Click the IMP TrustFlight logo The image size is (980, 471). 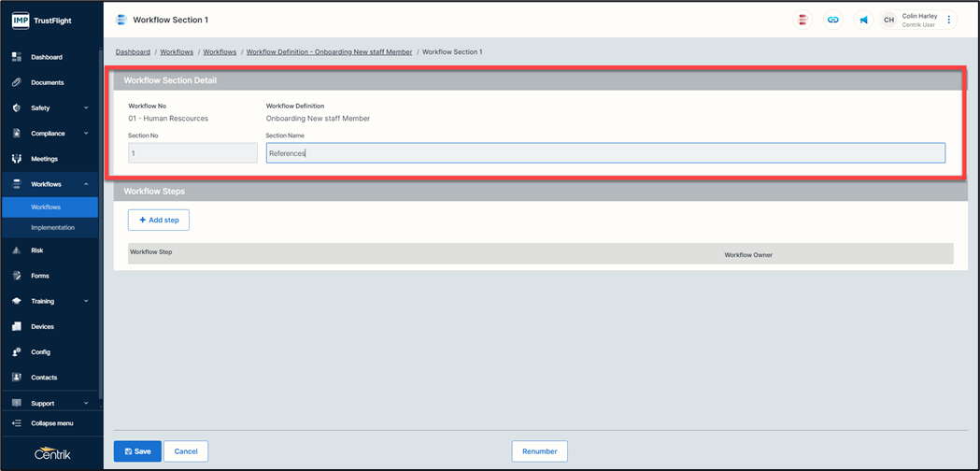(42, 20)
